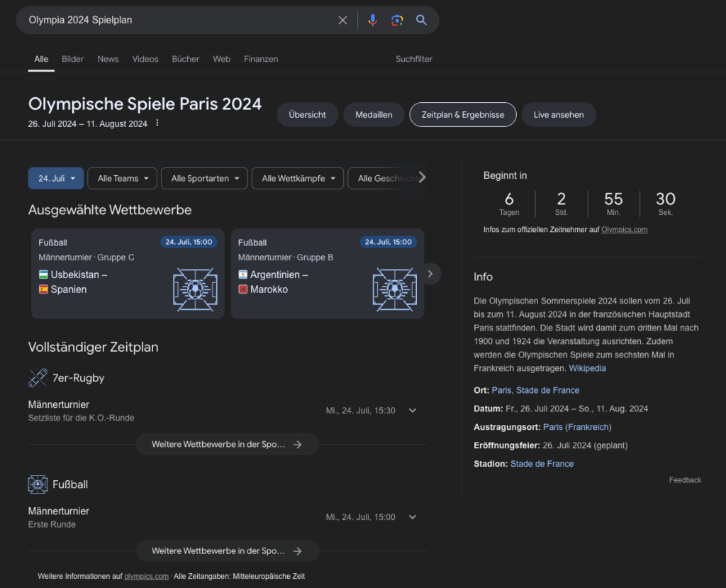The height and width of the screenshot is (588, 726).
Task: Select the Medaillen chip
Action: coord(374,115)
